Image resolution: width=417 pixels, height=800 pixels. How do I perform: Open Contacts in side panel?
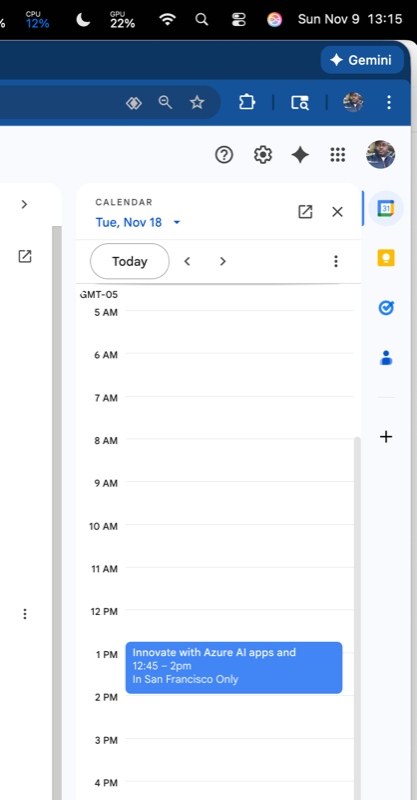(x=386, y=358)
